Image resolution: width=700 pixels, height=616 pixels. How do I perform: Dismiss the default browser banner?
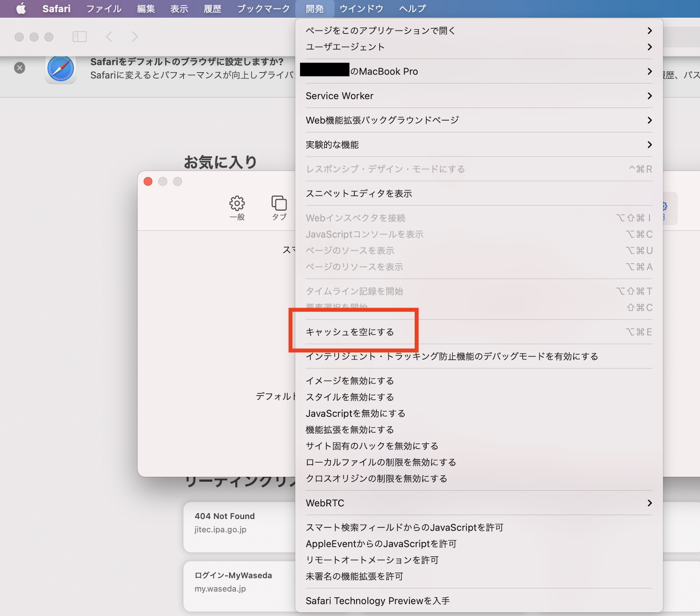(20, 68)
